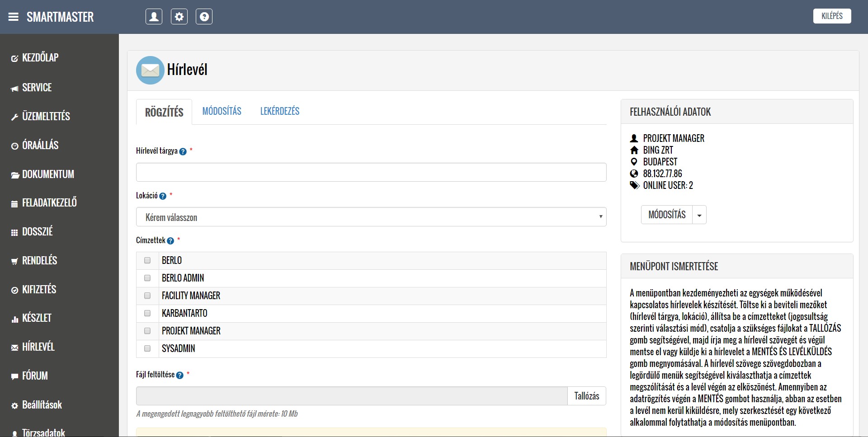Click the Tallózás browse button
Screen dimensions: 868x437
pyautogui.click(x=586, y=396)
